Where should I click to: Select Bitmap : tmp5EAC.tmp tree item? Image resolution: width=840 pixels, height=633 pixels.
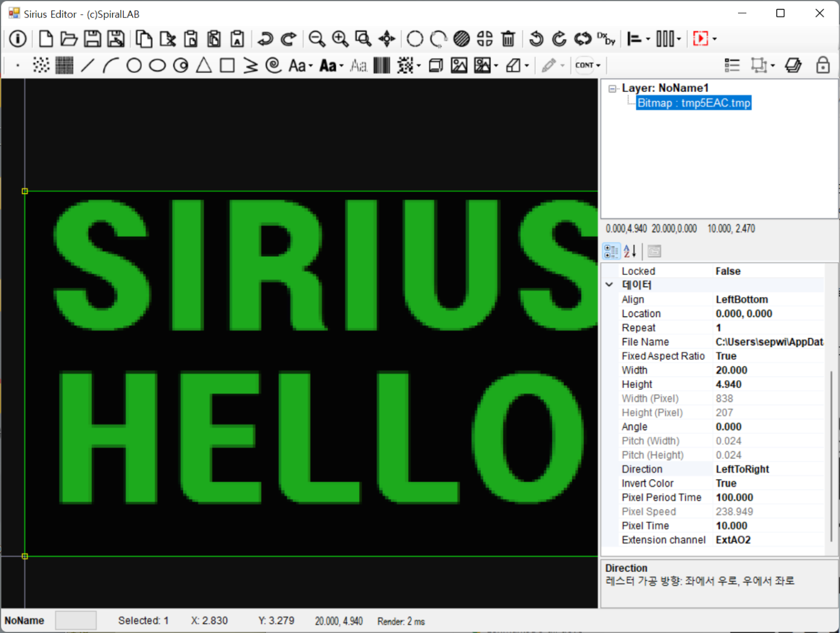(694, 103)
